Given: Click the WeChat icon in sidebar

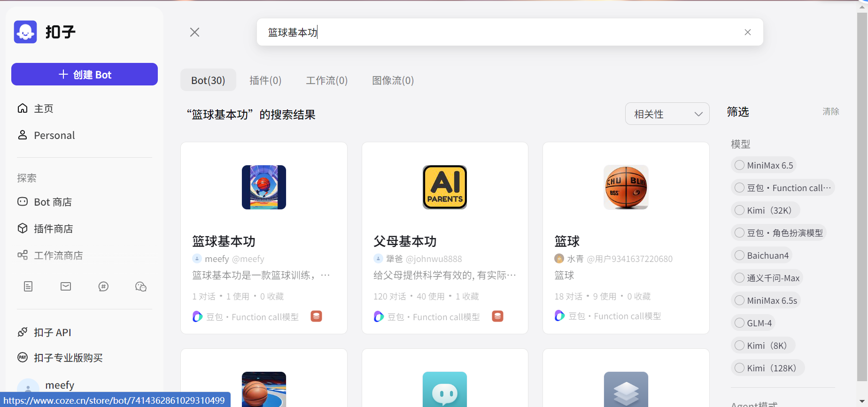Looking at the screenshot, I should click(x=141, y=286).
